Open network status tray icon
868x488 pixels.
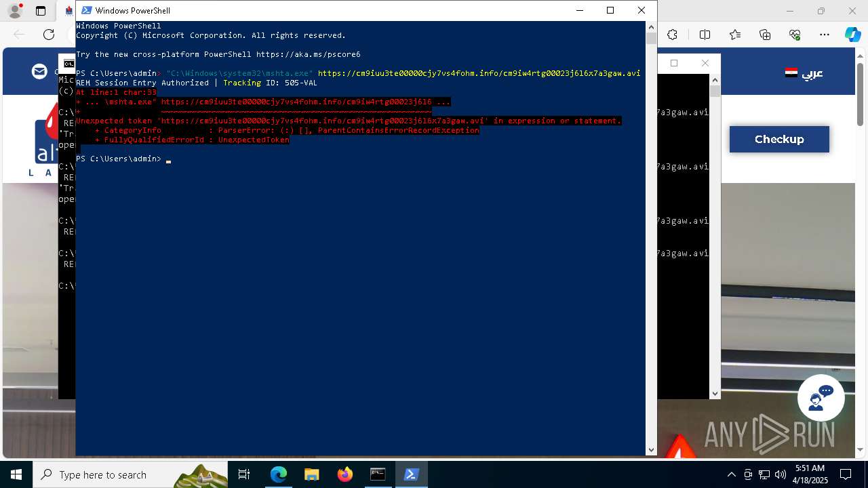click(x=764, y=474)
